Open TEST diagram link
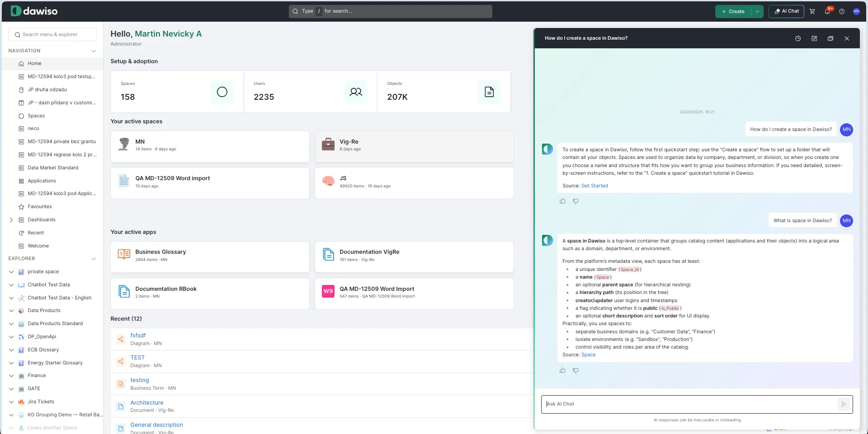868x434 pixels. [137, 358]
